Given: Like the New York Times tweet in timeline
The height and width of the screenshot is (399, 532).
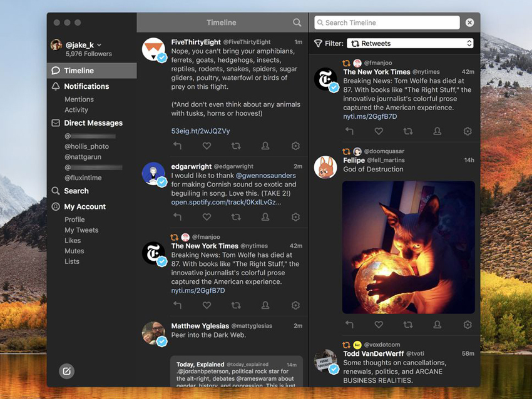Looking at the screenshot, I should click(207, 305).
